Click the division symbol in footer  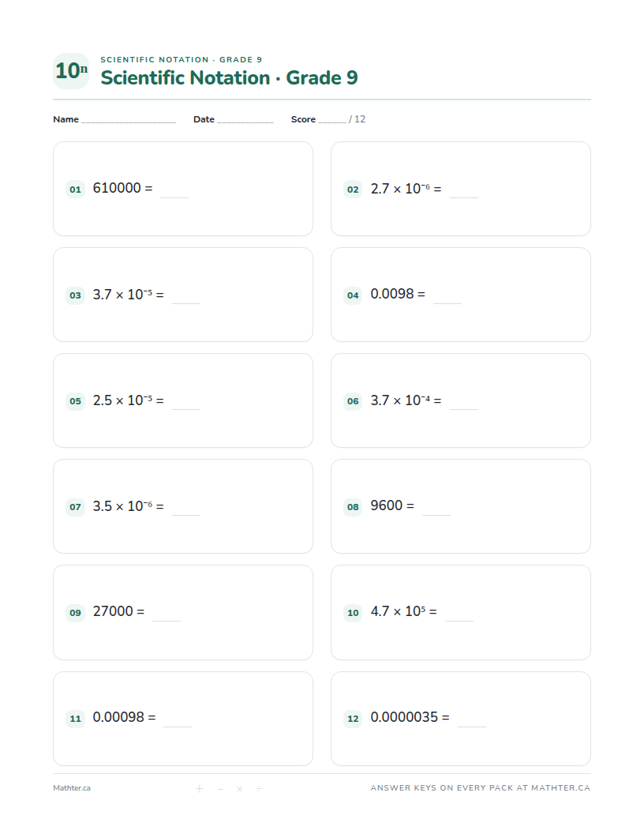coord(259,789)
